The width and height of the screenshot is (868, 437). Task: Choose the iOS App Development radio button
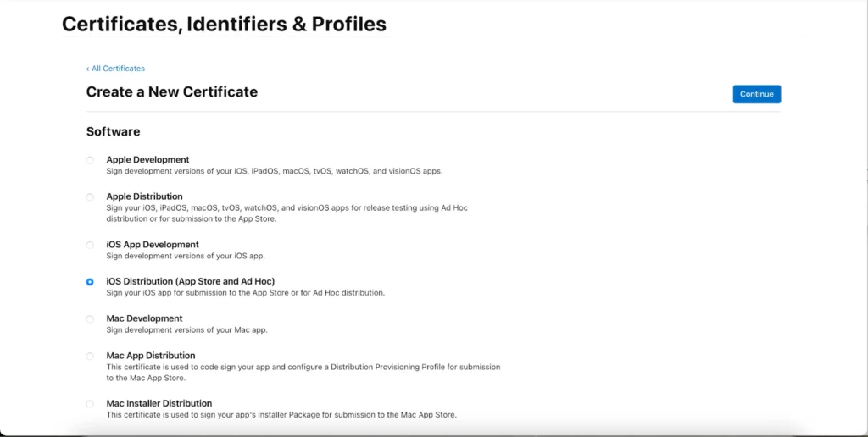[90, 245]
